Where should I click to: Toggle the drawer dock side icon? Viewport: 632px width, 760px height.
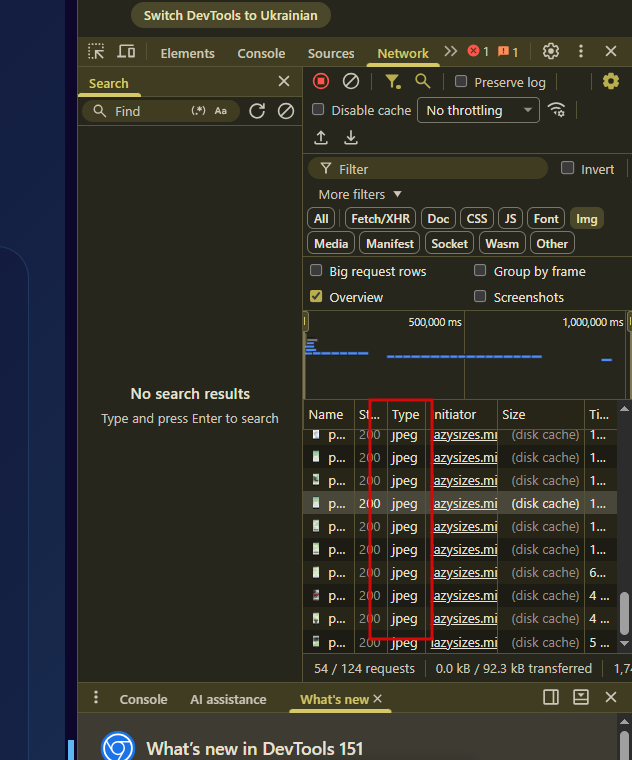[x=551, y=697]
